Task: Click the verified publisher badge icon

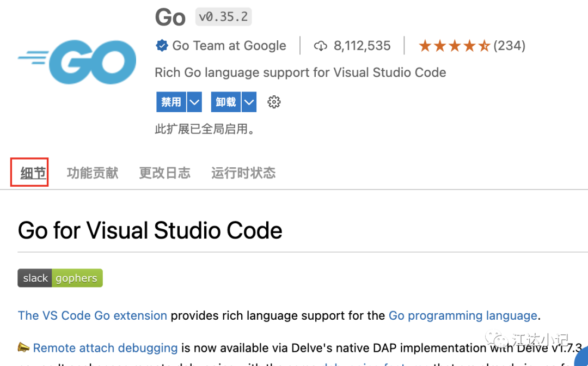Action: click(162, 46)
